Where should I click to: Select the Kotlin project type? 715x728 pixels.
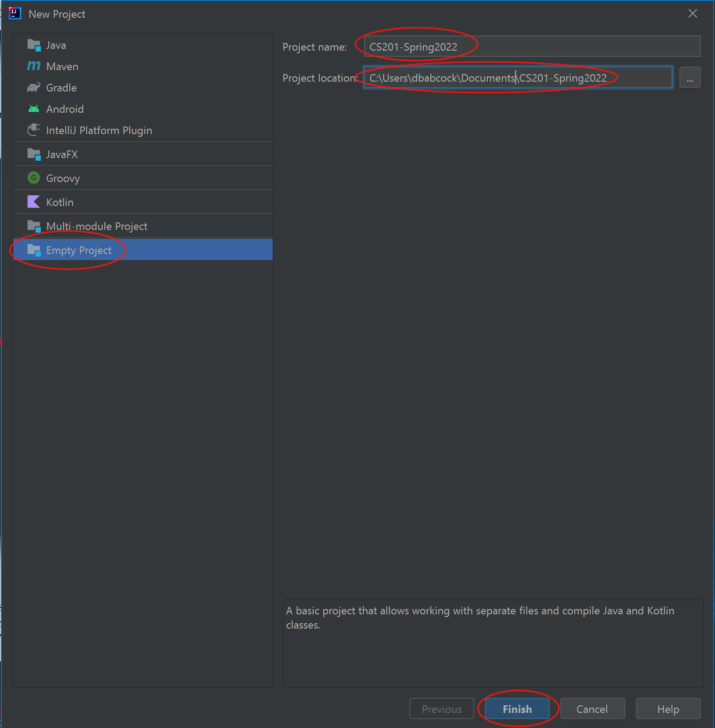(x=60, y=202)
